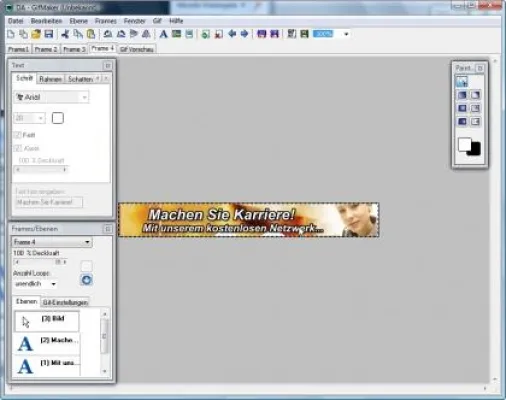This screenshot has width=506, height=400.
Task: Switch to the Frame 3 tab
Action: tap(74, 49)
